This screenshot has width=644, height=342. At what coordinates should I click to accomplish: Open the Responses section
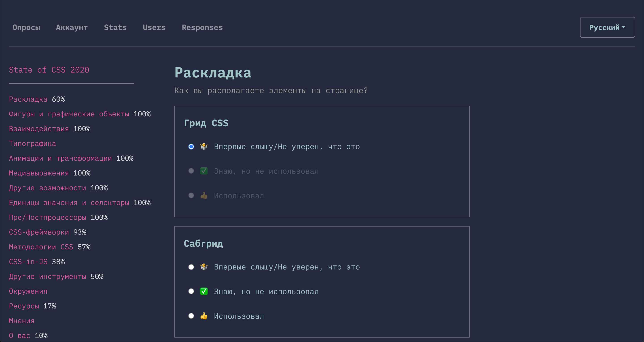(x=202, y=27)
